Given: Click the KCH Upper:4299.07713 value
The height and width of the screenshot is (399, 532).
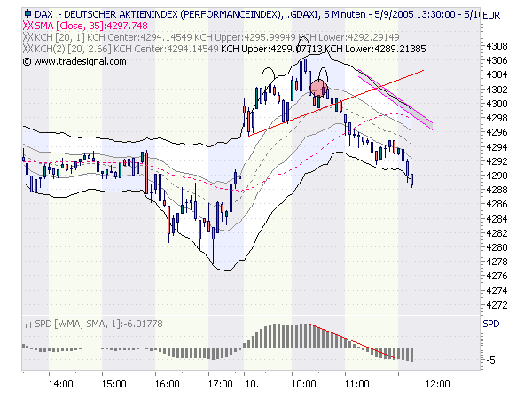Looking at the screenshot, I should (271, 49).
